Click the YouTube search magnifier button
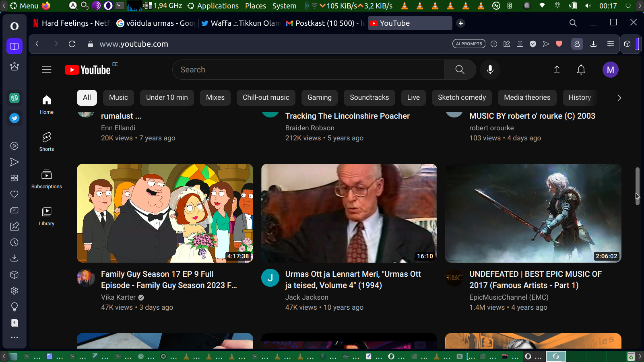644x362 pixels. (x=460, y=70)
